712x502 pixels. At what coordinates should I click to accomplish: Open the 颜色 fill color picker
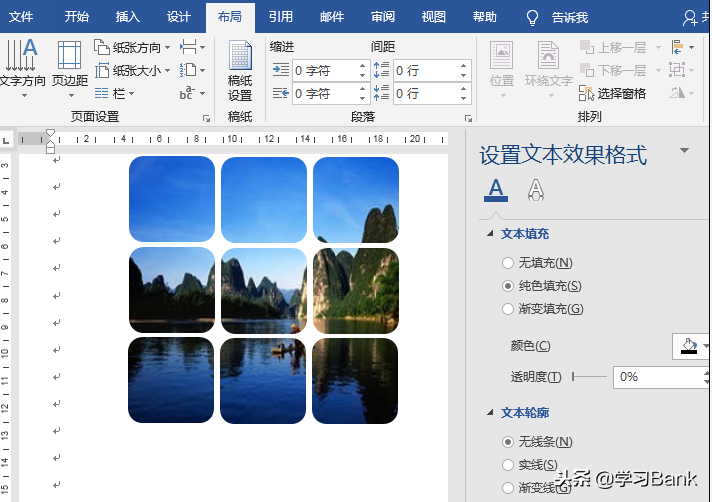[691, 346]
